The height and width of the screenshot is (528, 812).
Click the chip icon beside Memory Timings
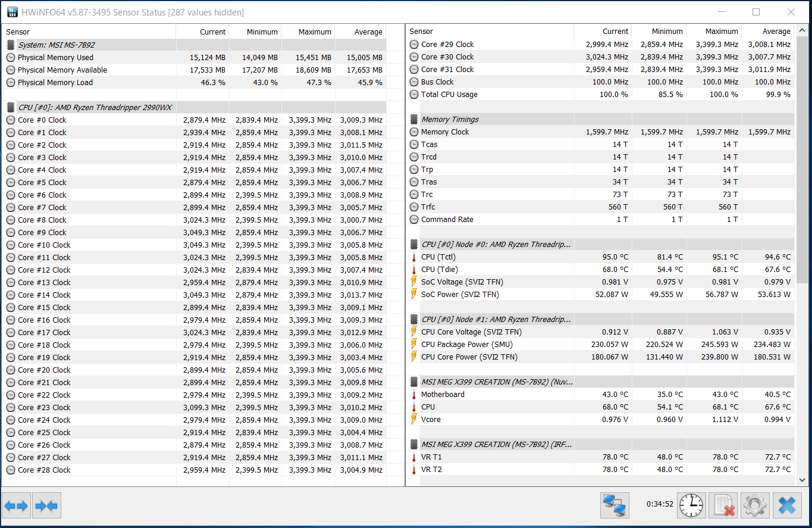pos(414,120)
